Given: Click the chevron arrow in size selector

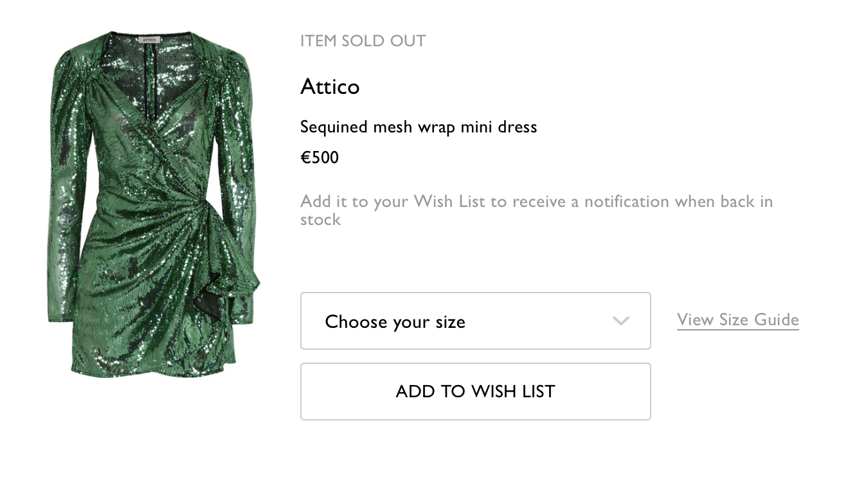Looking at the screenshot, I should [620, 321].
